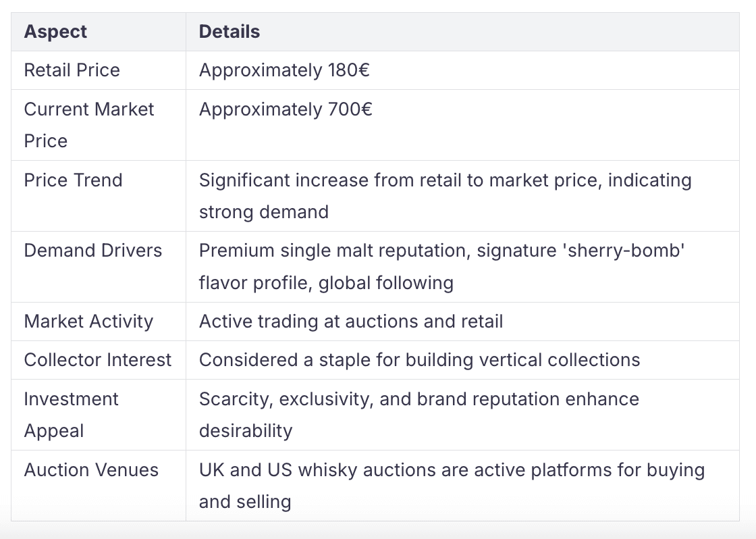Select the Auction Venues row label
Viewport: 756px width, 539px height.
[91, 470]
